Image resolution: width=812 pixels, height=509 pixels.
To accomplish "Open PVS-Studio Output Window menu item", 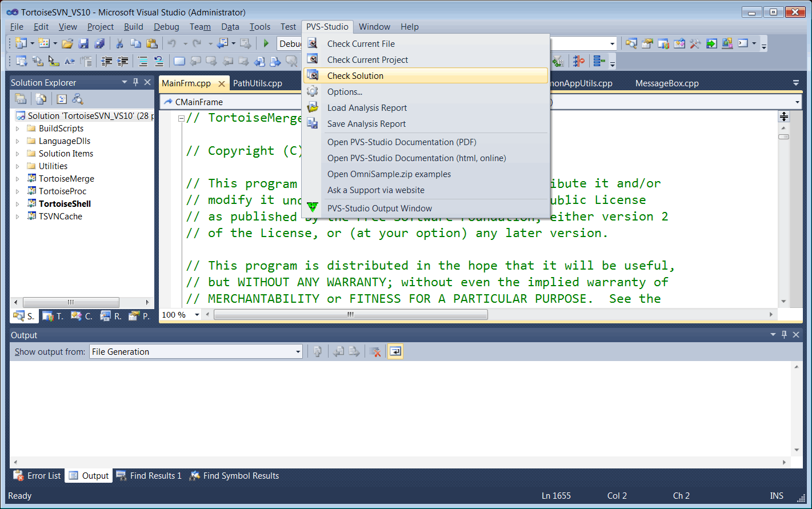I will (x=426, y=209).
